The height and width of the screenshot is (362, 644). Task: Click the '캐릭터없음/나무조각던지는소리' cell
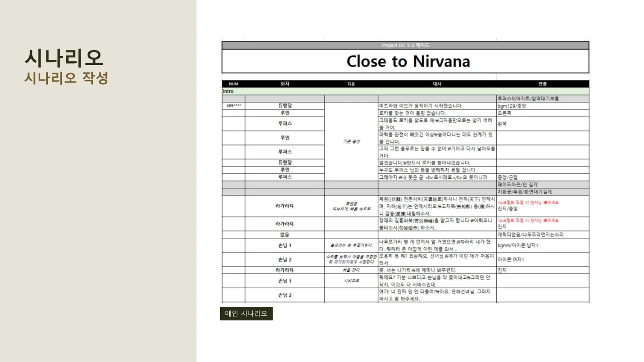point(543,235)
